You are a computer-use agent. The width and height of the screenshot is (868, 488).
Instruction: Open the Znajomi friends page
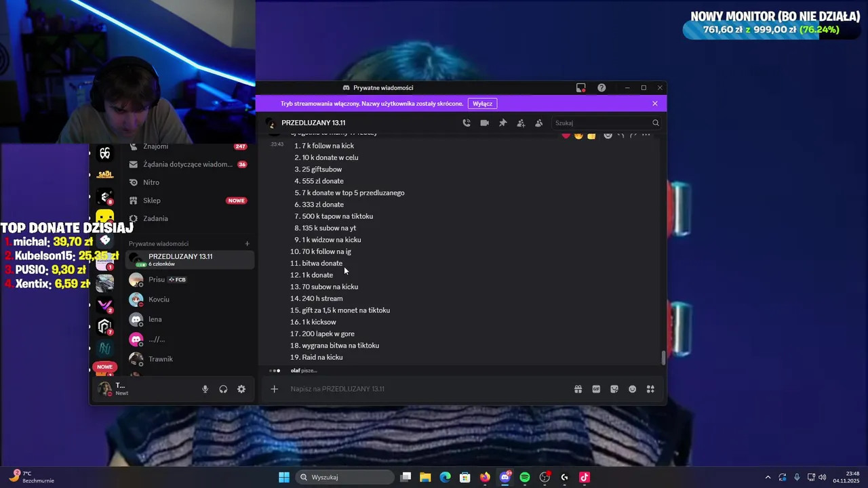tap(188, 146)
